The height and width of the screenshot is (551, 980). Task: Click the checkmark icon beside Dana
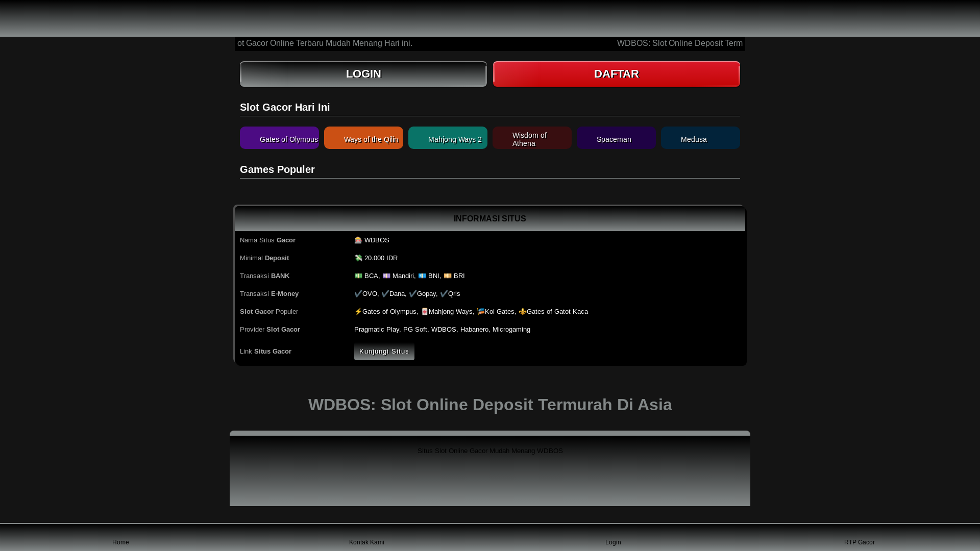pyautogui.click(x=385, y=294)
